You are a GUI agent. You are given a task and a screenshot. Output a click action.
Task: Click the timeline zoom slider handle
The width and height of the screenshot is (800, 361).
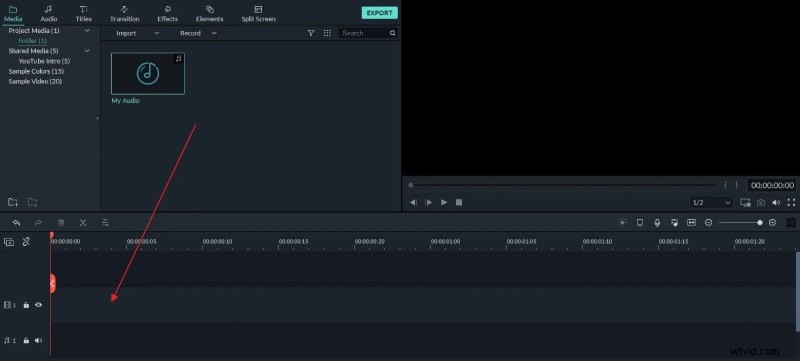[x=760, y=223]
